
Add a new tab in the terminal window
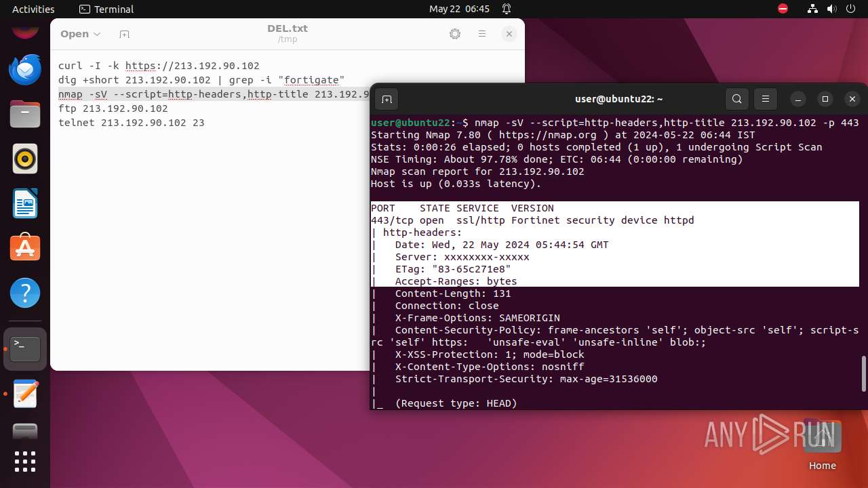(387, 100)
